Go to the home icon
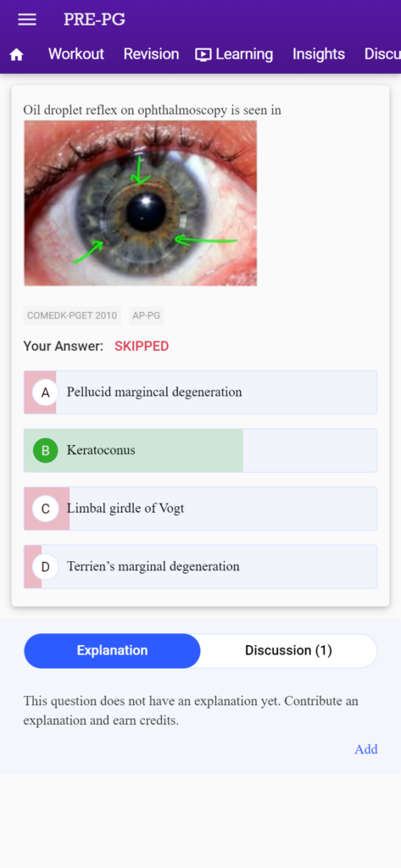The image size is (401, 868). pos(17,54)
